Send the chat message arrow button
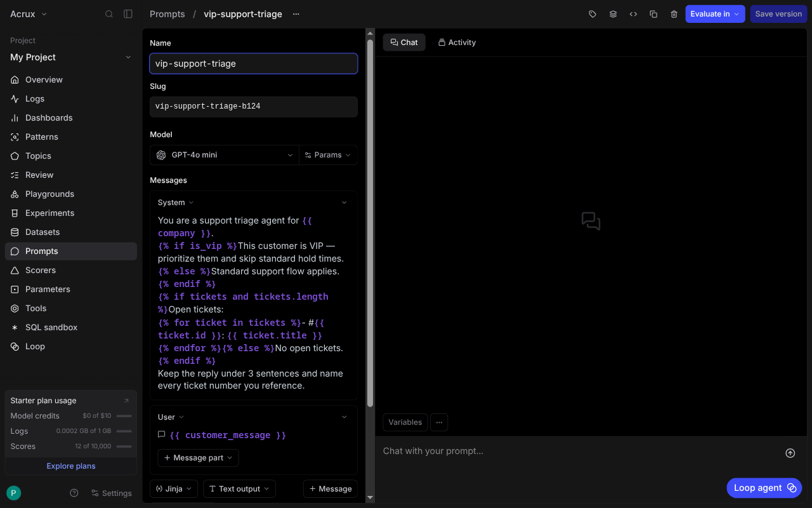Viewport: 812px width, 508px height. tap(790, 453)
